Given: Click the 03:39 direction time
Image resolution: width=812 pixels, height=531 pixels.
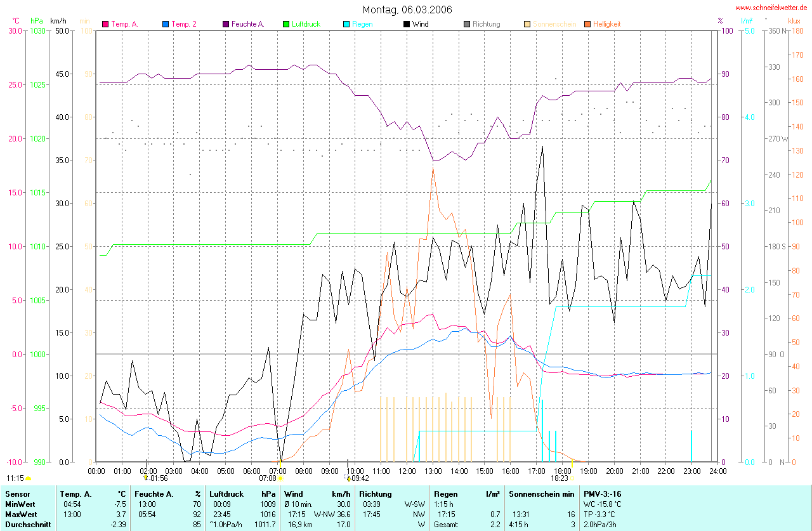Looking at the screenshot, I should tap(371, 504).
